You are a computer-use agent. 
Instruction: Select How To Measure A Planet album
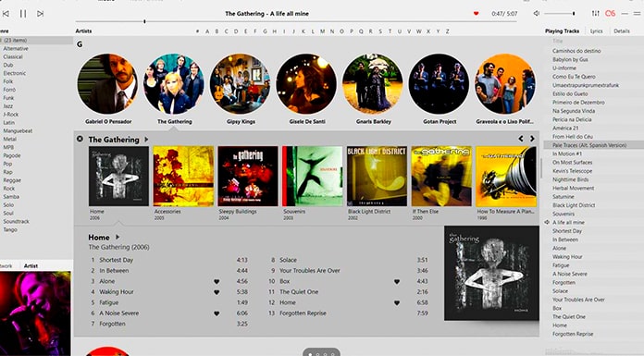pyautogui.click(x=506, y=177)
